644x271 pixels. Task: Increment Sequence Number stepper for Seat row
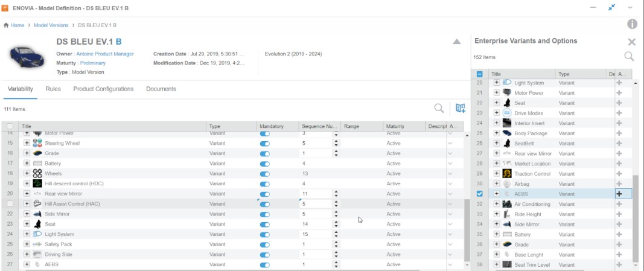coord(336,222)
